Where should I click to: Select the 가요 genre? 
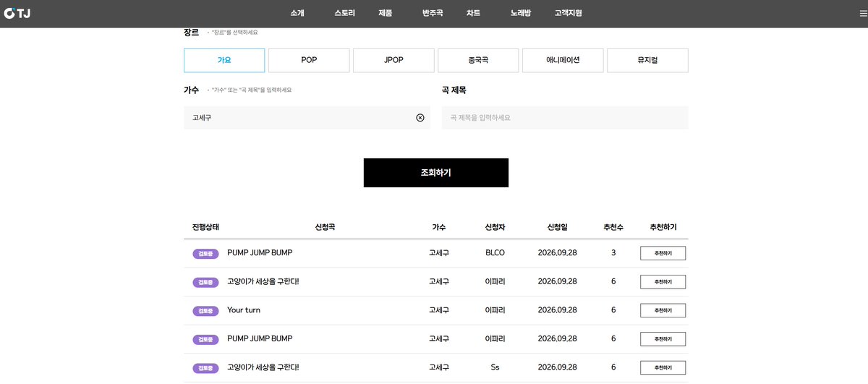click(x=224, y=61)
